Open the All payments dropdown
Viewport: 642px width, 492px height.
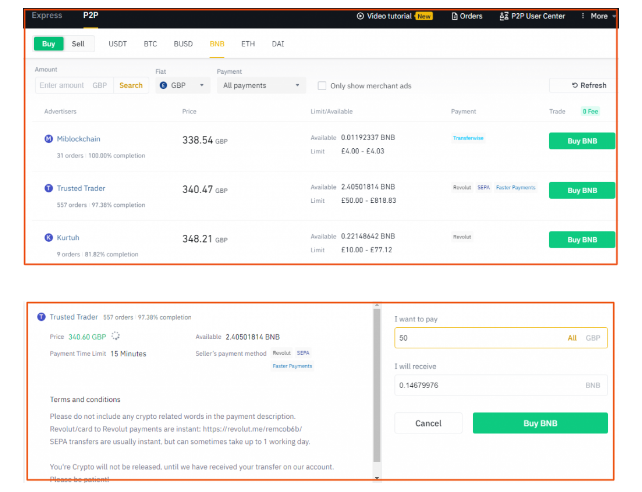261,85
